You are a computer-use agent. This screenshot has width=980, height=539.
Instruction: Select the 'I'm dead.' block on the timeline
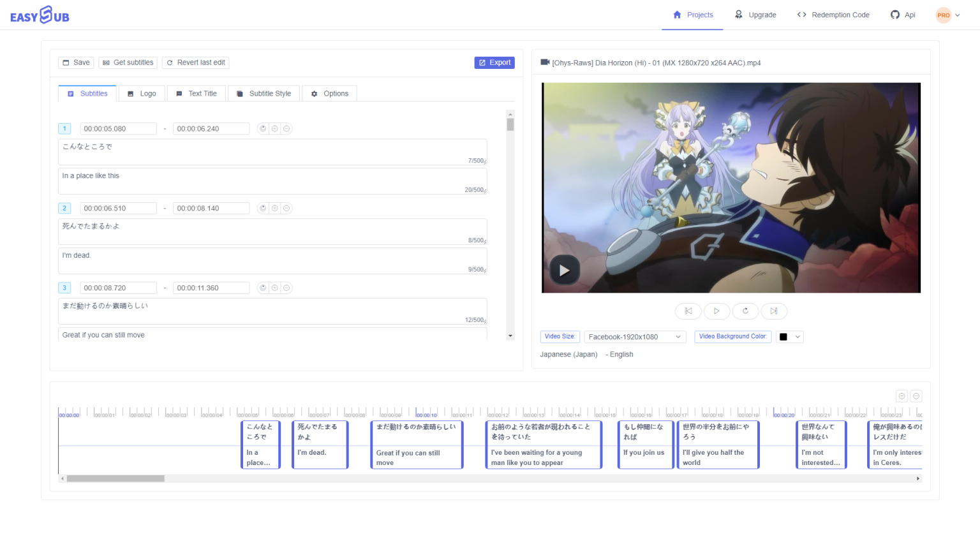(320, 444)
